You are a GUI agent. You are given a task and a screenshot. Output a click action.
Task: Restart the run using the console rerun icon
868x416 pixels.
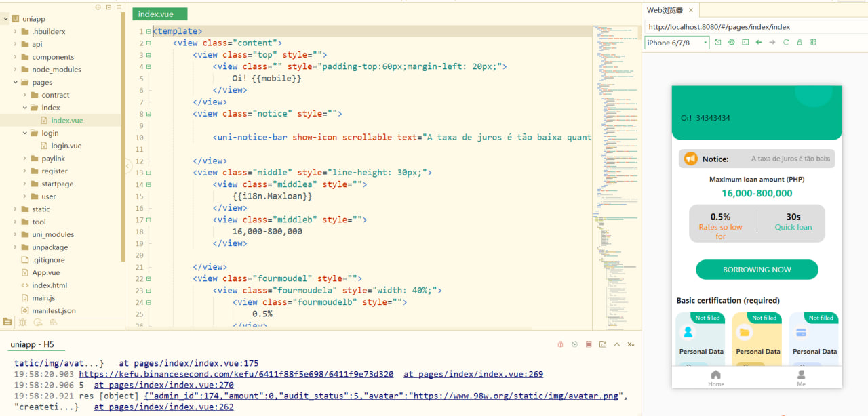click(574, 345)
